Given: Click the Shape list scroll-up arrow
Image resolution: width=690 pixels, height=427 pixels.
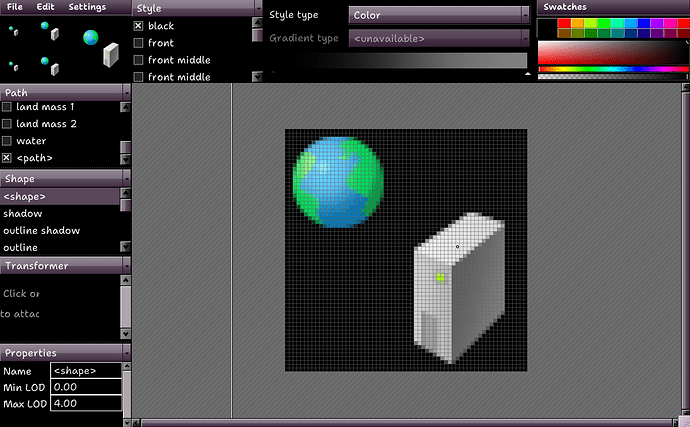Looking at the screenshot, I should tap(125, 193).
